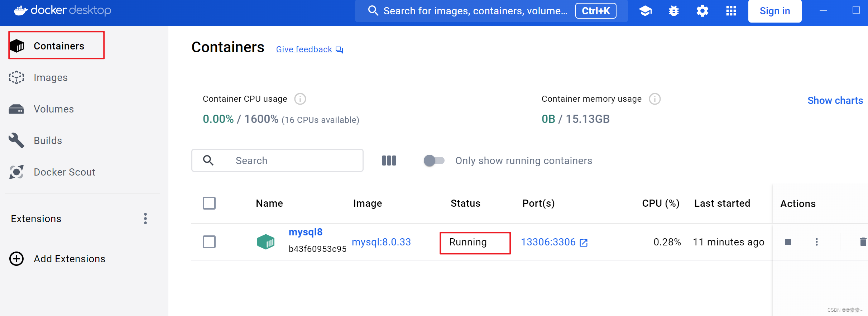Open the mysql:8.0.33 image link

(381, 242)
